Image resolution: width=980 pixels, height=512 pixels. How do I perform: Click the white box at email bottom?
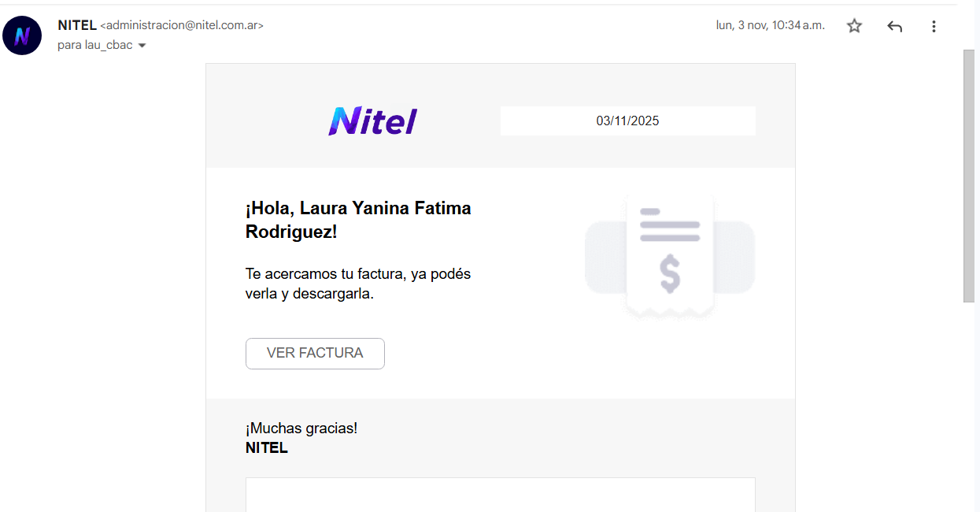(500, 495)
